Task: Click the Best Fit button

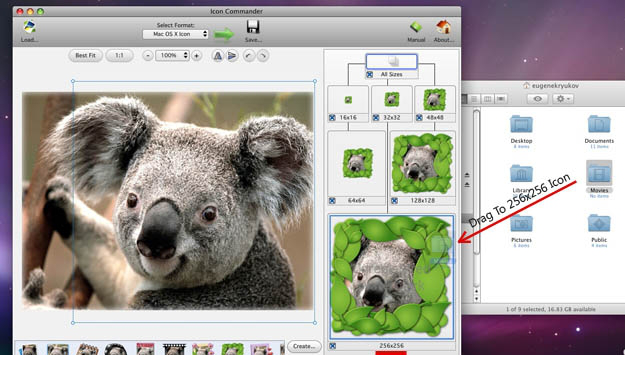Action: [85, 55]
